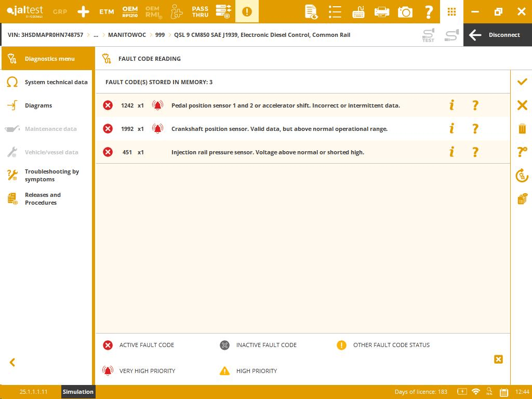Click the Disconnect button
The width and height of the screenshot is (532, 399).
coord(497,35)
